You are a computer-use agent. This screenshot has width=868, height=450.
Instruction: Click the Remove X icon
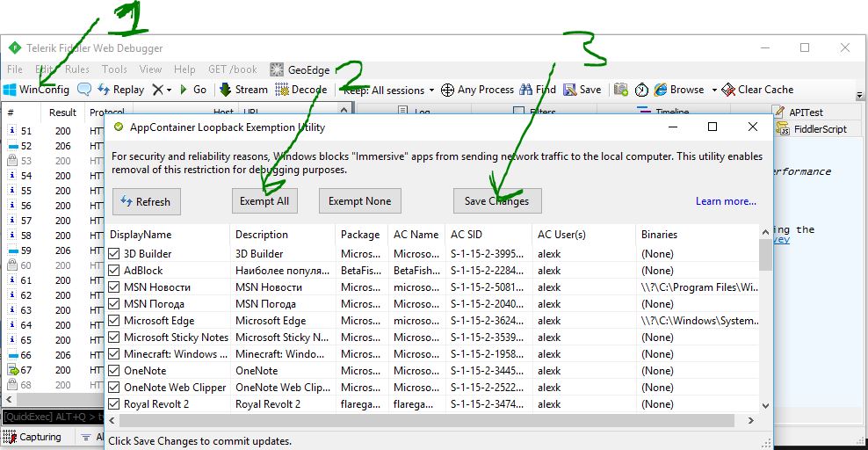coord(158,90)
